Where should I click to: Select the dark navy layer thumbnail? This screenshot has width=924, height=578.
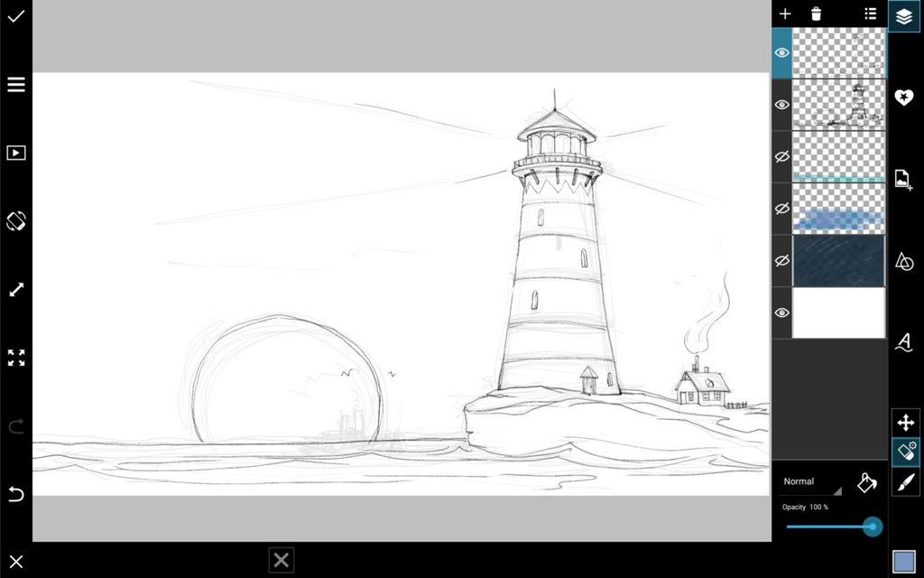tap(838, 261)
